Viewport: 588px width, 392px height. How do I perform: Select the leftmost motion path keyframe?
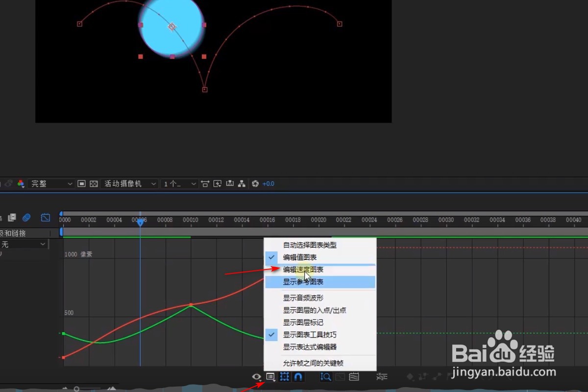coord(80,24)
